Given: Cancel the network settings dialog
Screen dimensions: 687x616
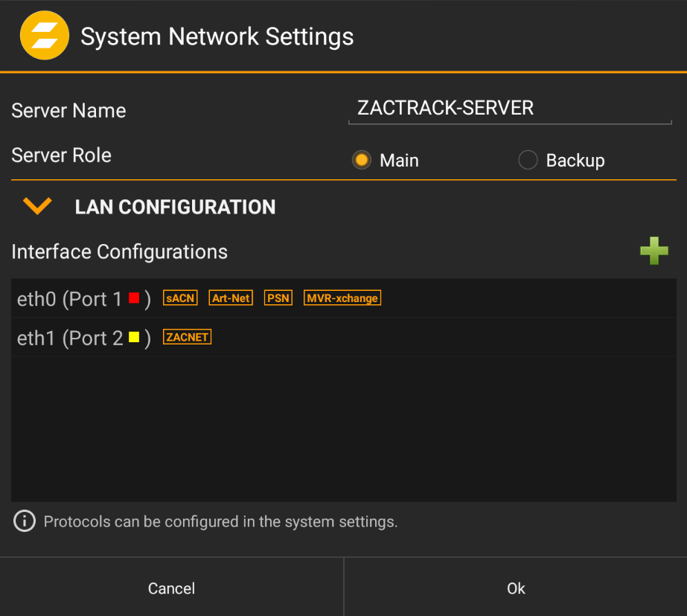Looking at the screenshot, I should pos(171,587).
